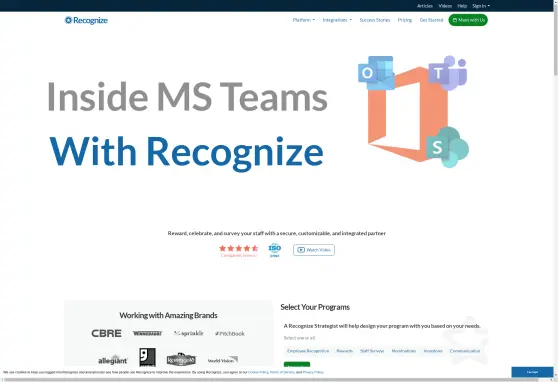Image resolution: width=558 pixels, height=382 pixels.
Task: Click the Outlook icon in hero graphic
Action: coord(376,73)
